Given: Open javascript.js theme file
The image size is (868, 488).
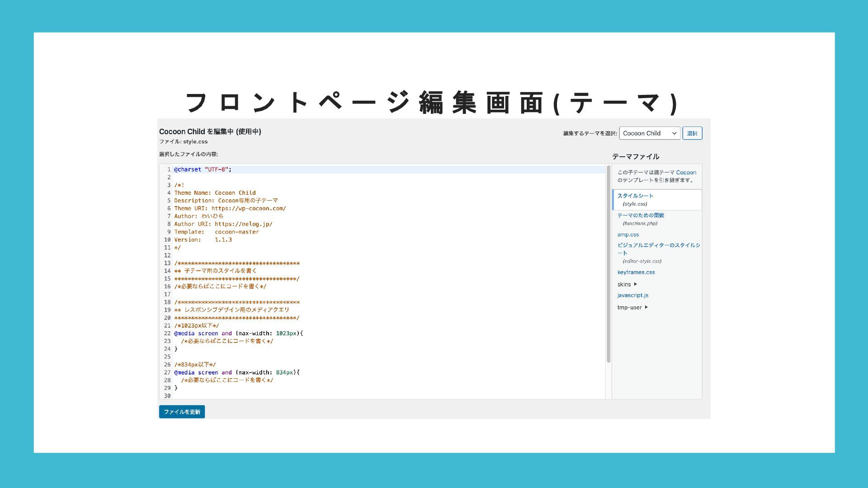Looking at the screenshot, I should click(x=632, y=295).
